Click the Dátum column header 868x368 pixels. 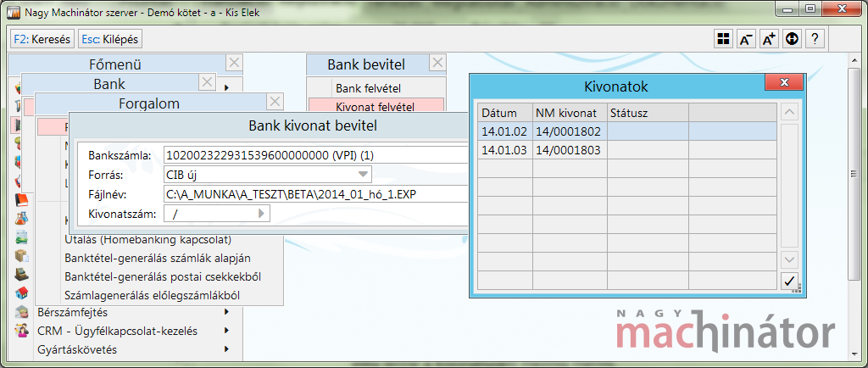505,113
